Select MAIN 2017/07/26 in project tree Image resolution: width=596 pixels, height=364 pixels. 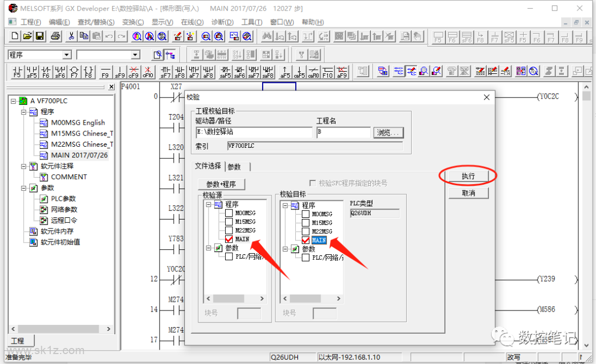(79, 156)
